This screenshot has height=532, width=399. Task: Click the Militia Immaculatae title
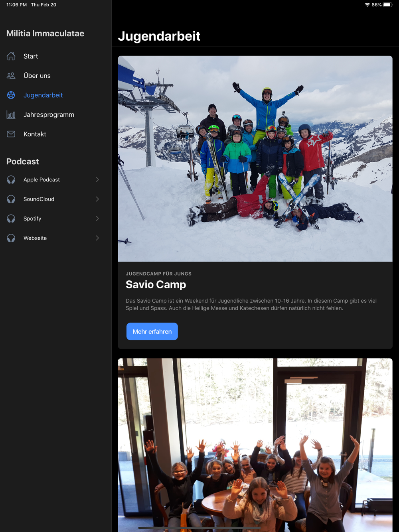tap(45, 33)
